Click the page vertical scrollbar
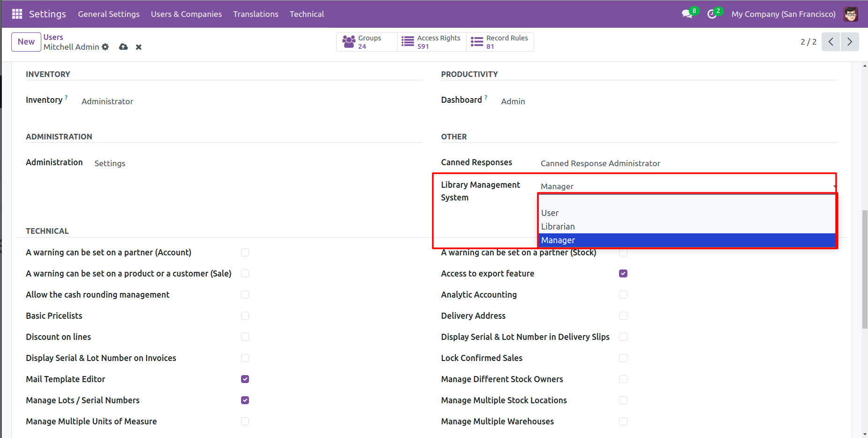This screenshot has width=868, height=438. (864, 270)
